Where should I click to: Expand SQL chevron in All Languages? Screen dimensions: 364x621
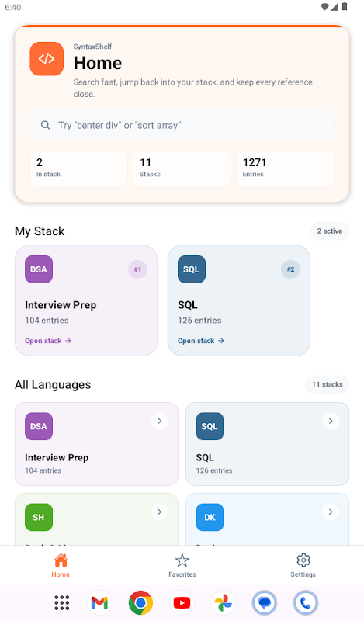(x=331, y=421)
